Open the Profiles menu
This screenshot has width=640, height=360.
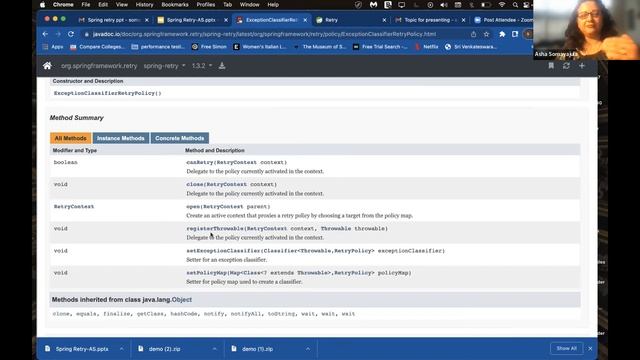point(206,5)
